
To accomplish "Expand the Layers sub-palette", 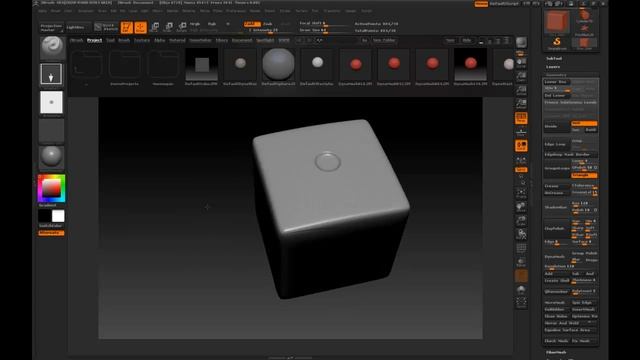I will coord(553,67).
